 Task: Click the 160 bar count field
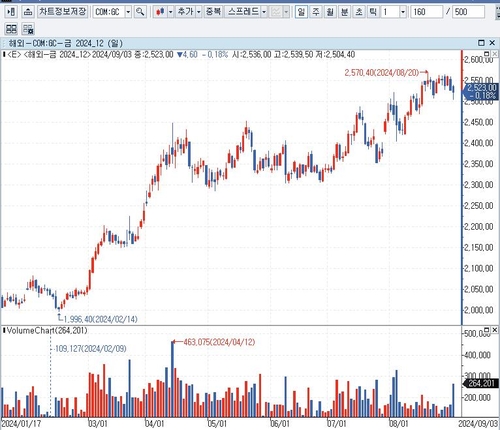tap(426, 12)
